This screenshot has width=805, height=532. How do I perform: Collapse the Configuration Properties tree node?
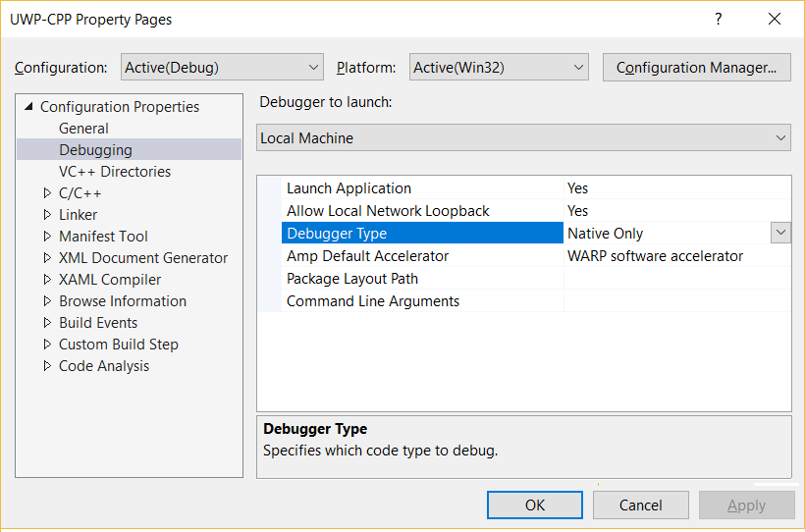(29, 107)
